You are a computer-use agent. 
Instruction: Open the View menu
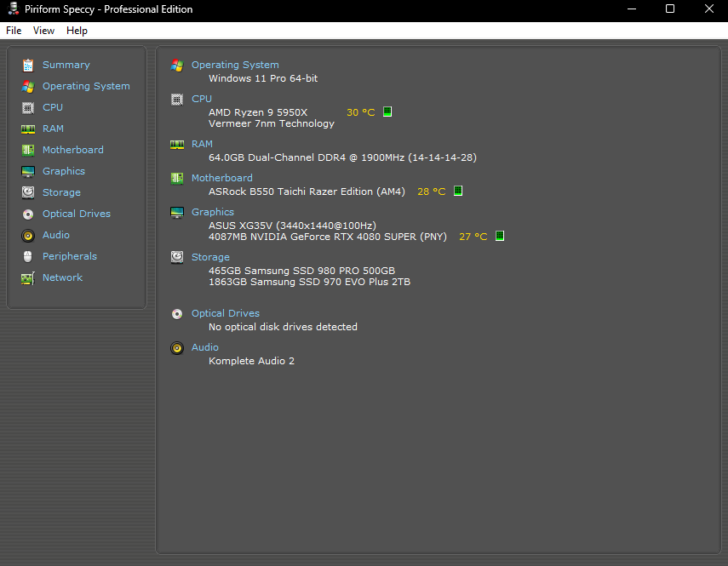(43, 31)
